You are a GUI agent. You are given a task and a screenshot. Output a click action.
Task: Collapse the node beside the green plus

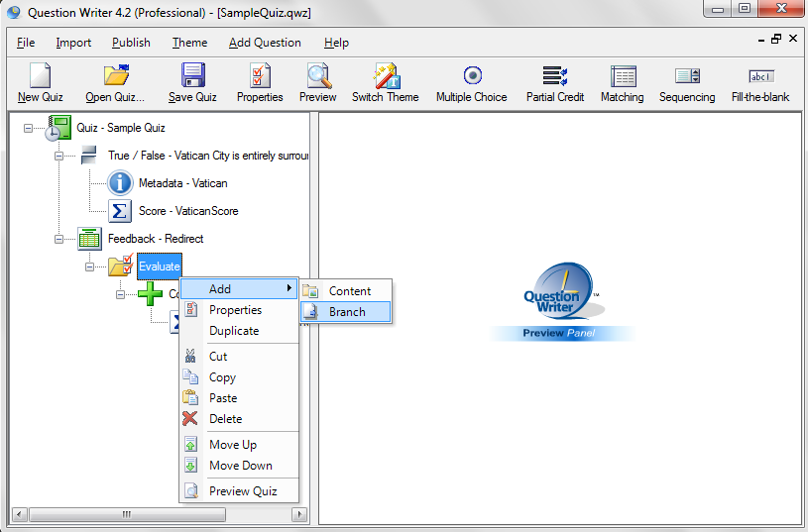point(120,294)
